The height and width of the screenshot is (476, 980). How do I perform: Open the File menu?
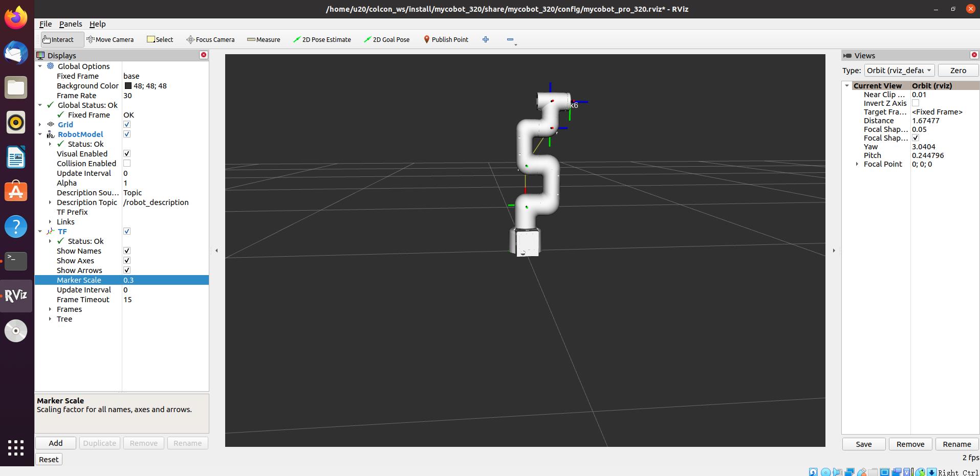(x=46, y=24)
